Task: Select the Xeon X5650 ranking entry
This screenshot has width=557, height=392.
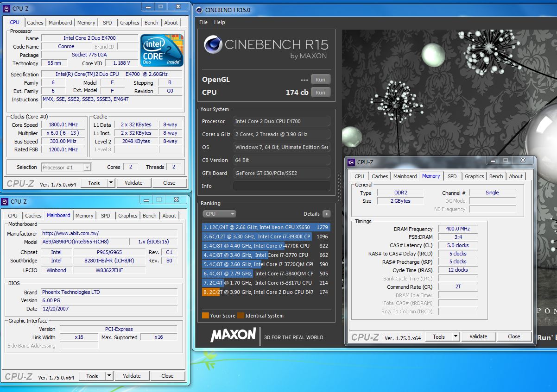Action: pos(266,227)
